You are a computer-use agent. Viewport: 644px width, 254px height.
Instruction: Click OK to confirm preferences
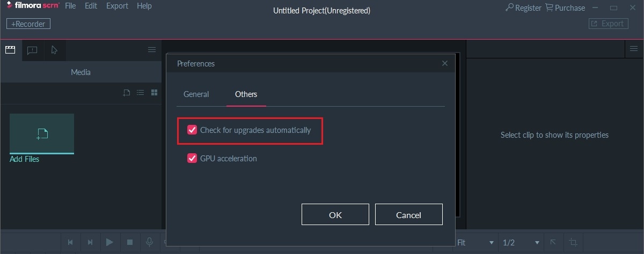point(335,214)
